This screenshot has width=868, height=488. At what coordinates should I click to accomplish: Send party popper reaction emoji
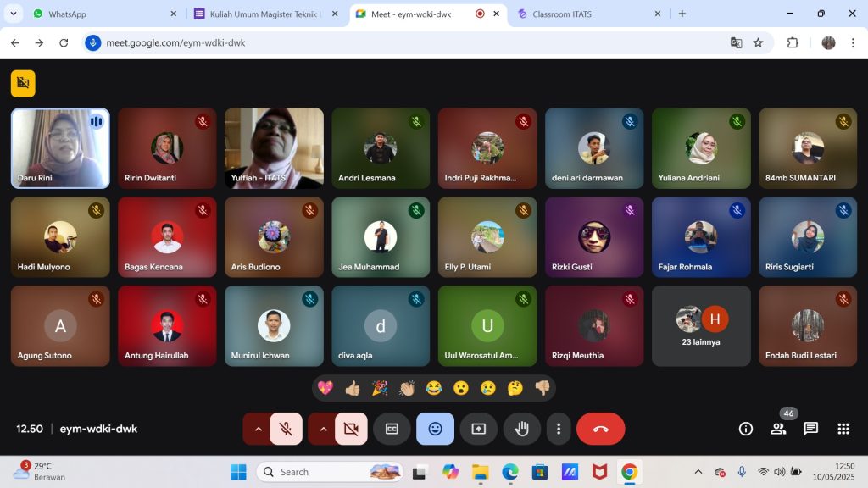380,388
